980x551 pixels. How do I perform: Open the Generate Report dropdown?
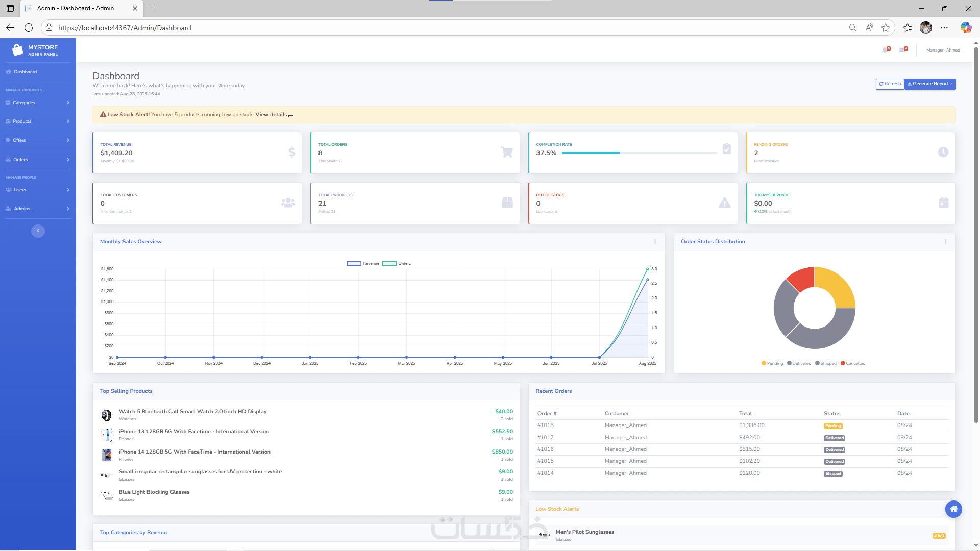(x=930, y=84)
